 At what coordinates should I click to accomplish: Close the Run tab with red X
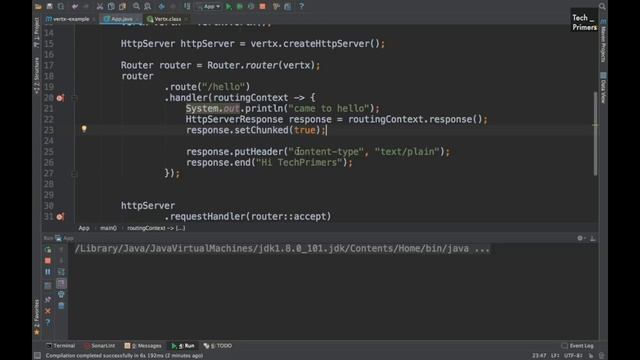(x=48, y=311)
